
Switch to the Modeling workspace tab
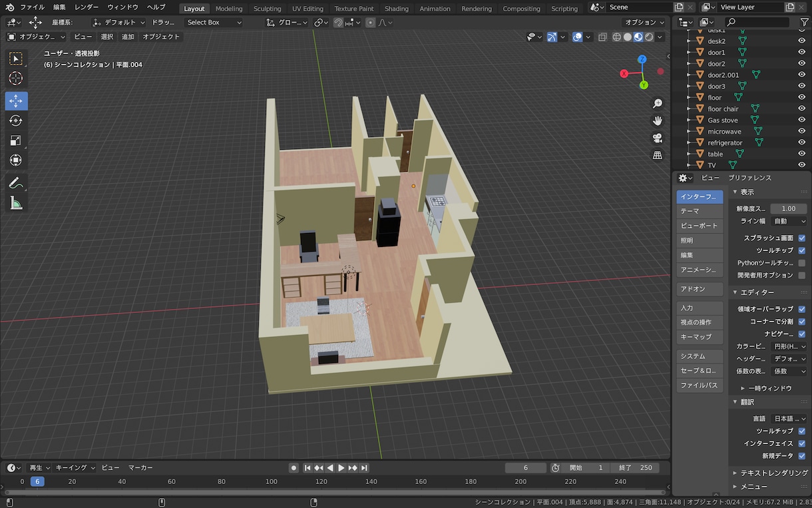pos(229,9)
